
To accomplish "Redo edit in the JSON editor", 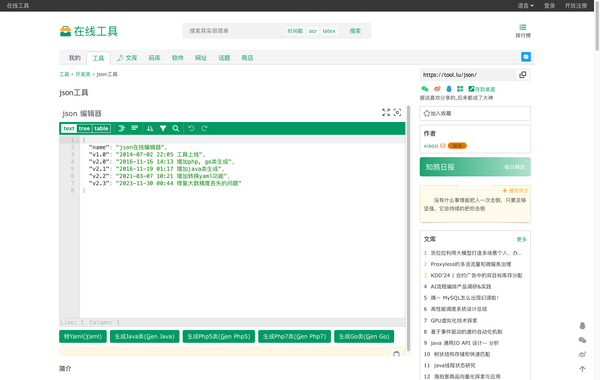I will coord(204,128).
